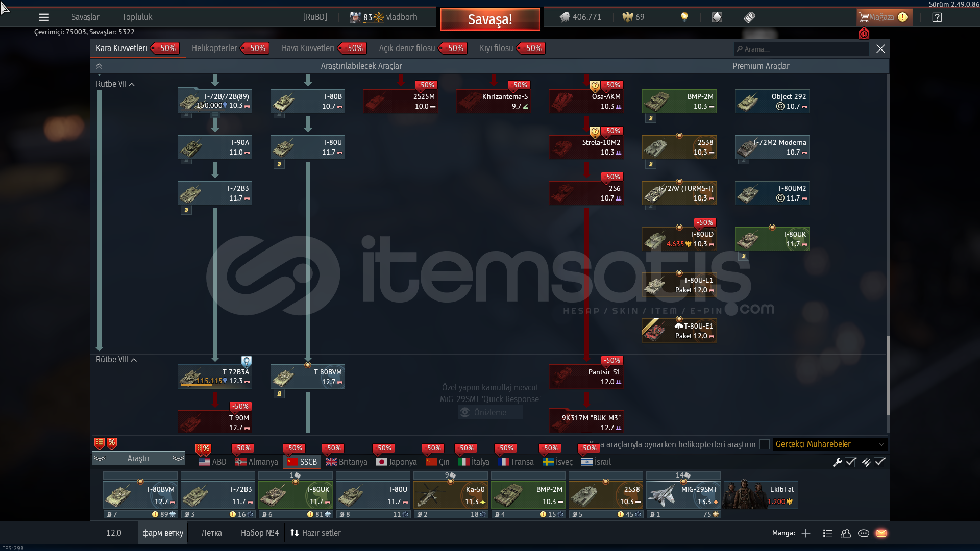Screen dimensions: 980x551
Task: Add squad member with plus icon
Action: click(x=806, y=533)
